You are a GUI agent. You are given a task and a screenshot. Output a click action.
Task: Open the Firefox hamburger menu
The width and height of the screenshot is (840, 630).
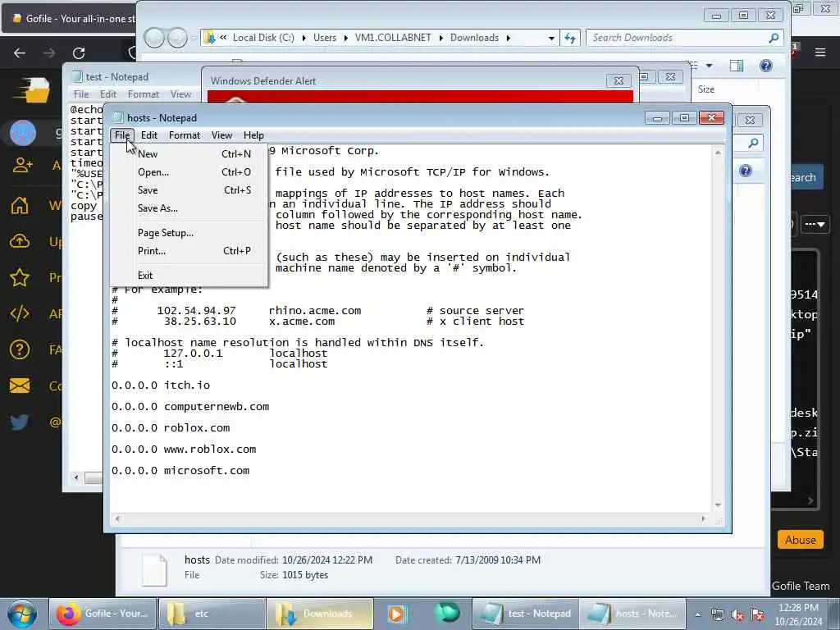click(820, 52)
